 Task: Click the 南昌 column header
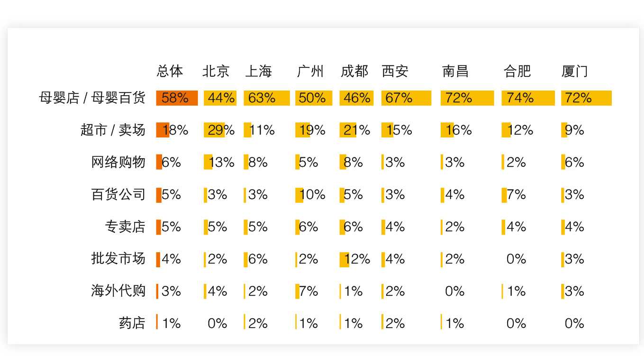coord(455,71)
